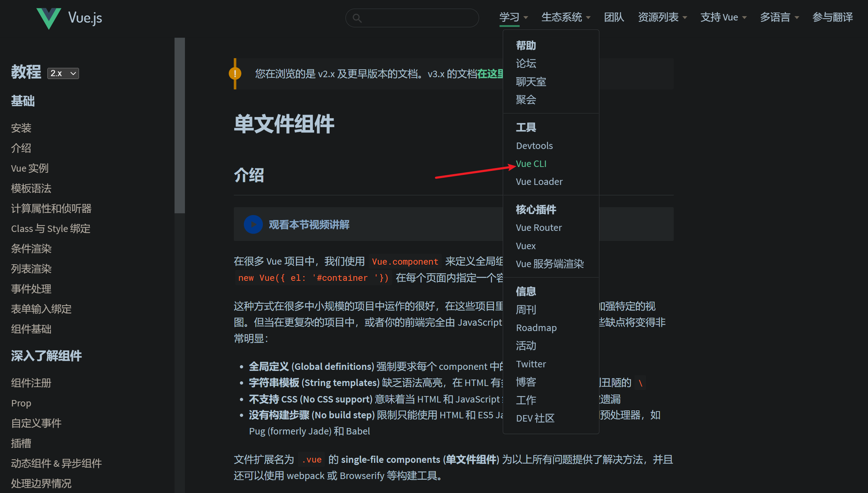Click the sidebar scrollbar thumb
The image size is (868, 493).
coord(180,126)
